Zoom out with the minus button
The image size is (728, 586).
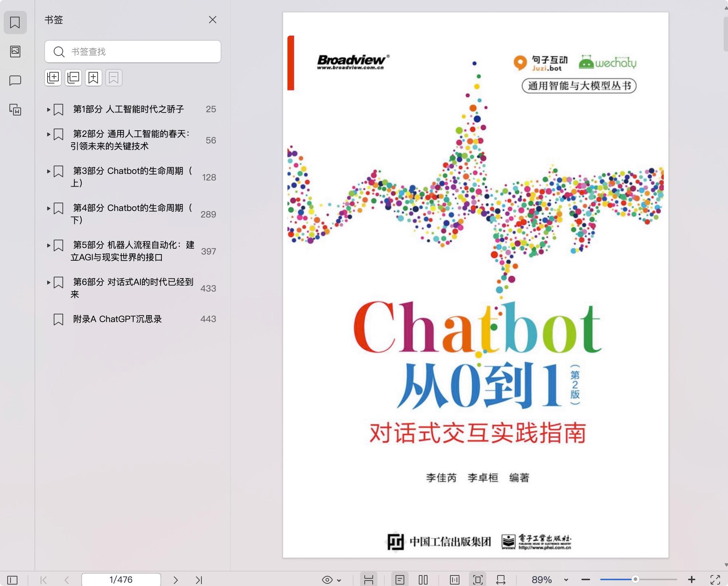pyautogui.click(x=585, y=580)
